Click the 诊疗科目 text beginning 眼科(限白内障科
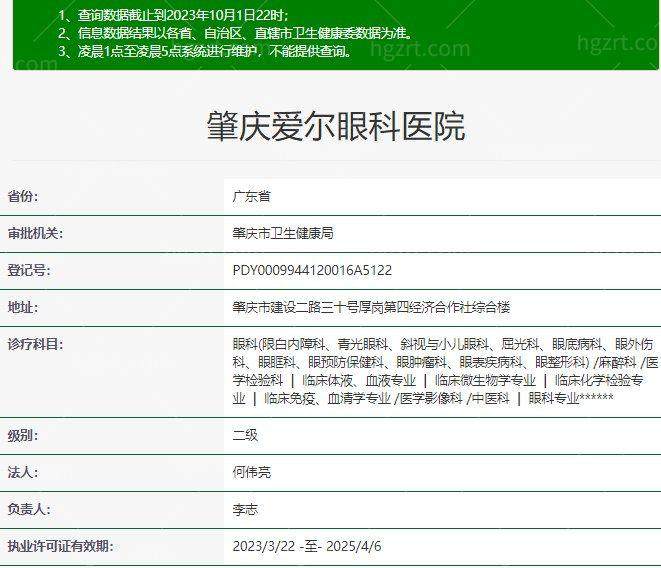The image size is (661, 568). pyautogui.click(x=445, y=371)
